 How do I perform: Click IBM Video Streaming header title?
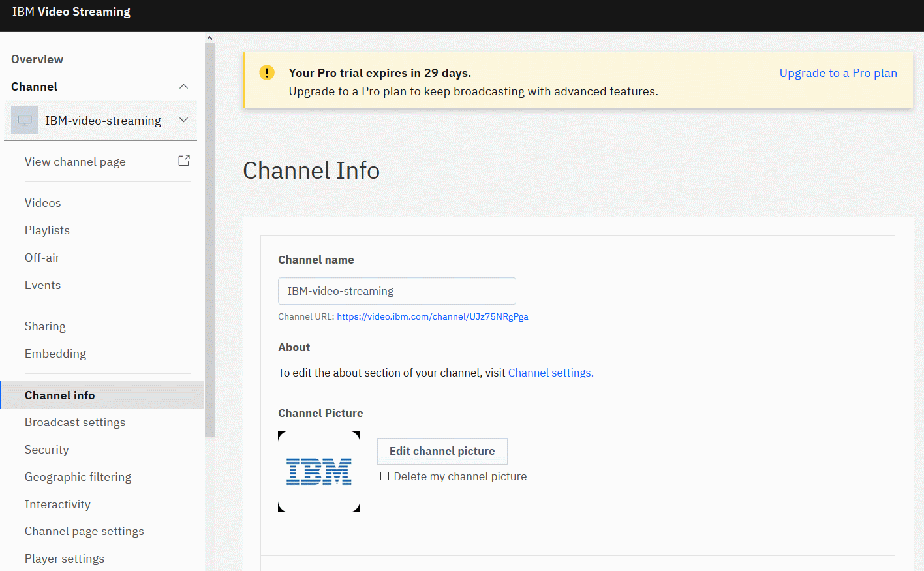pos(71,12)
